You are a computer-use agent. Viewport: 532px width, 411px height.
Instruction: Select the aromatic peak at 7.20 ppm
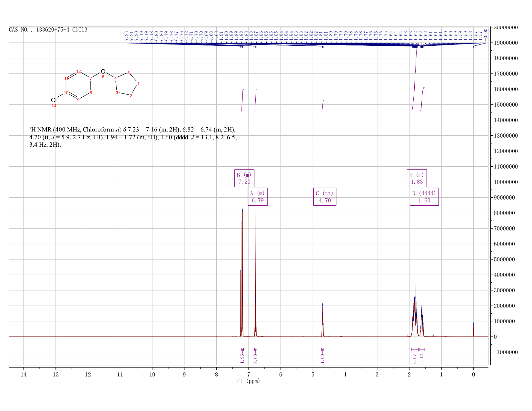pos(242,274)
